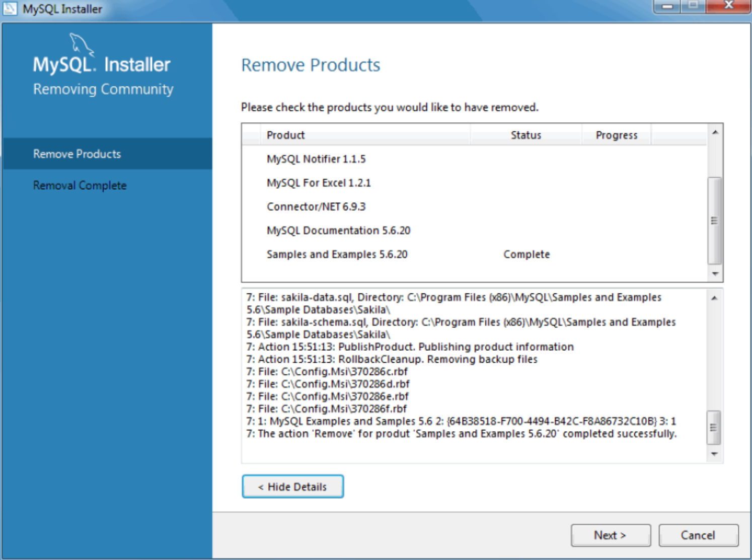Sort the list by the Product column

tap(285, 134)
